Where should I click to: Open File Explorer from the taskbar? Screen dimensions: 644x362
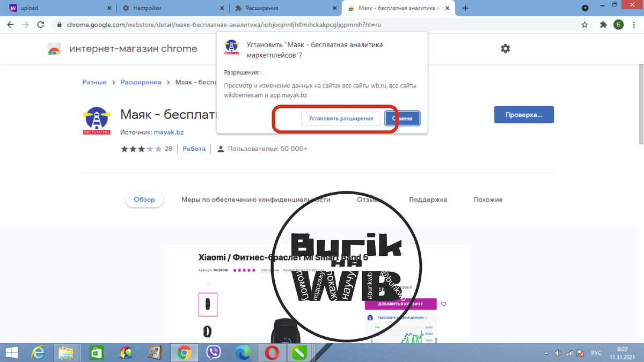pos(67,352)
